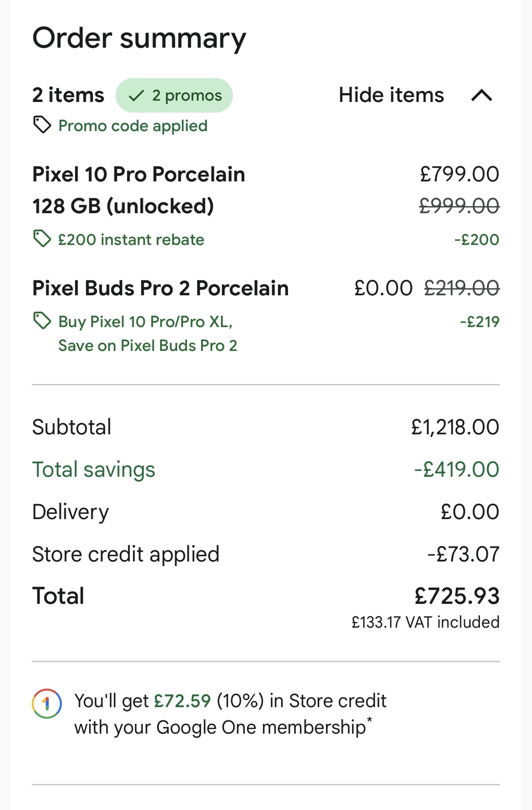This screenshot has width=532, height=810.
Task: Select the Pixel Buds Pro 2 Porcelain item
Action: click(161, 288)
